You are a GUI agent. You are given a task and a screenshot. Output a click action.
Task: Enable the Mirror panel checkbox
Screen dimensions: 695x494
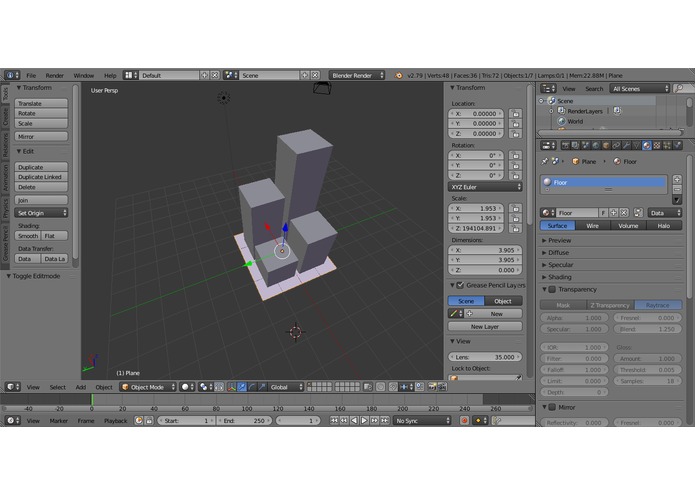(552, 407)
